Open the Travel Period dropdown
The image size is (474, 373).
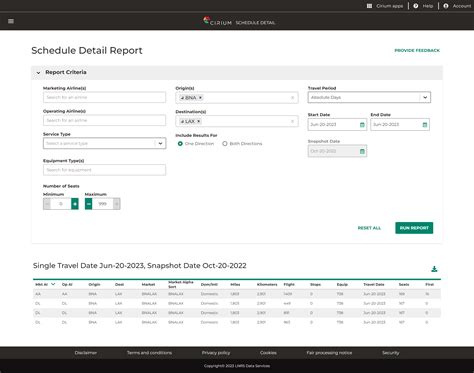(x=369, y=97)
